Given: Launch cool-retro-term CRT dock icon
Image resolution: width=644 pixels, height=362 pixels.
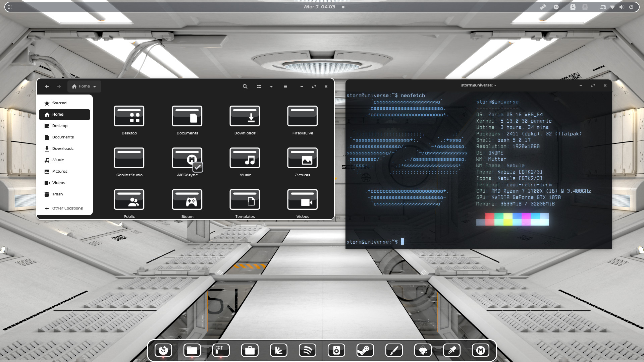Looking at the screenshot, I should point(221,351).
